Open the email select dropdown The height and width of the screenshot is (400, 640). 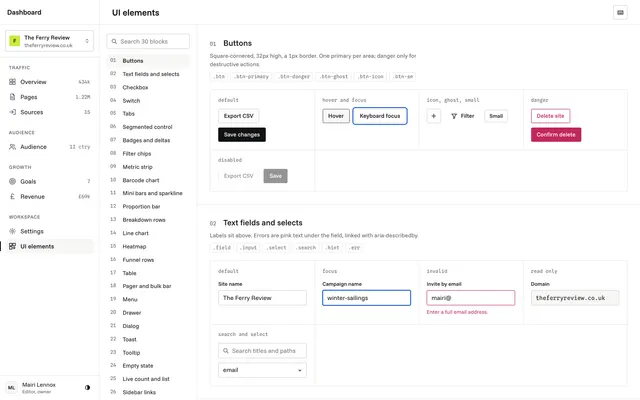tap(262, 370)
